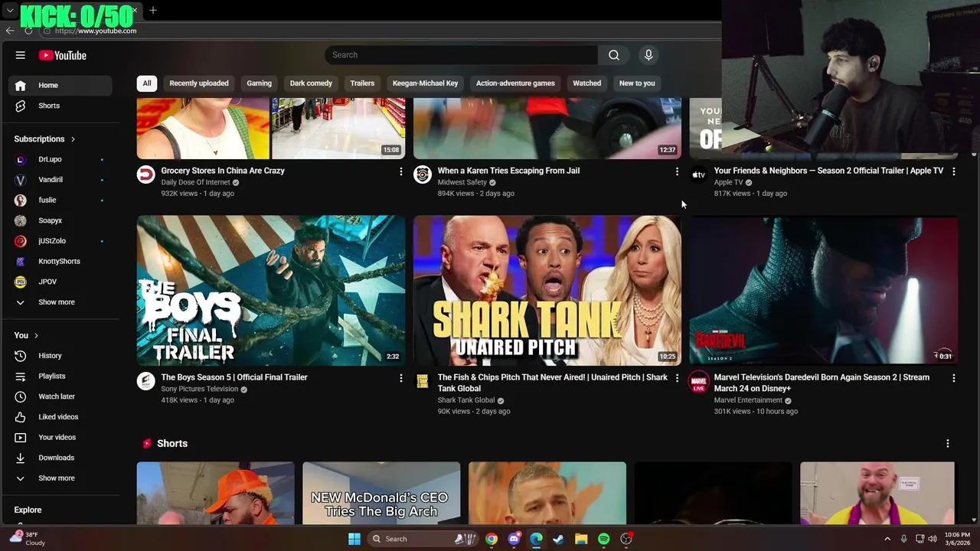Select Gaming filter chip
Viewport: 980px width, 551px height.
pyautogui.click(x=259, y=83)
